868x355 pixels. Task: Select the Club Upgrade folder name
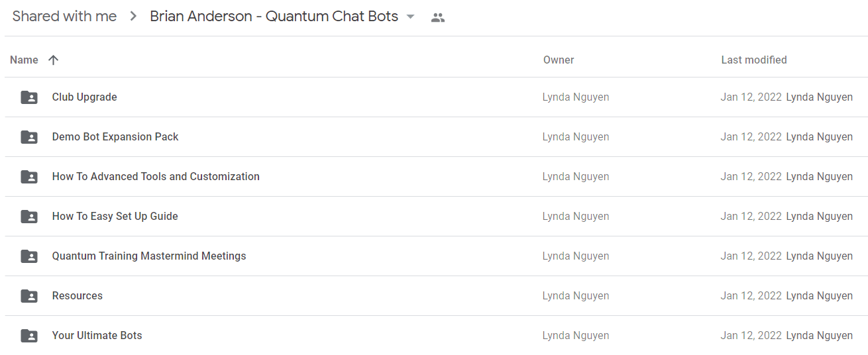[84, 97]
